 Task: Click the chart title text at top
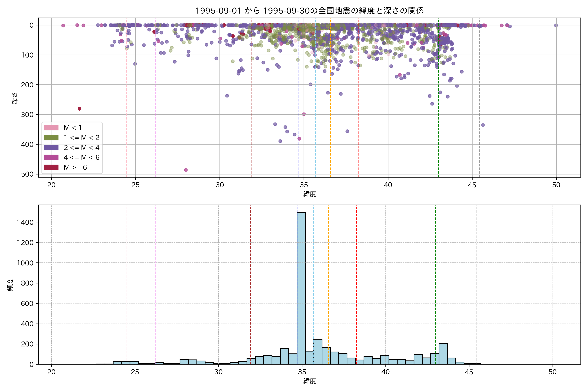pos(309,11)
